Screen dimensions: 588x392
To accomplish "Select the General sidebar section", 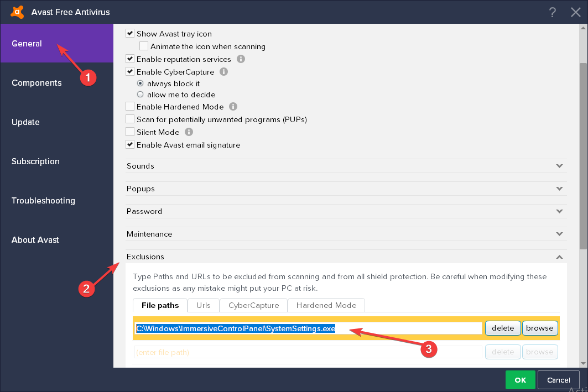I will click(27, 43).
